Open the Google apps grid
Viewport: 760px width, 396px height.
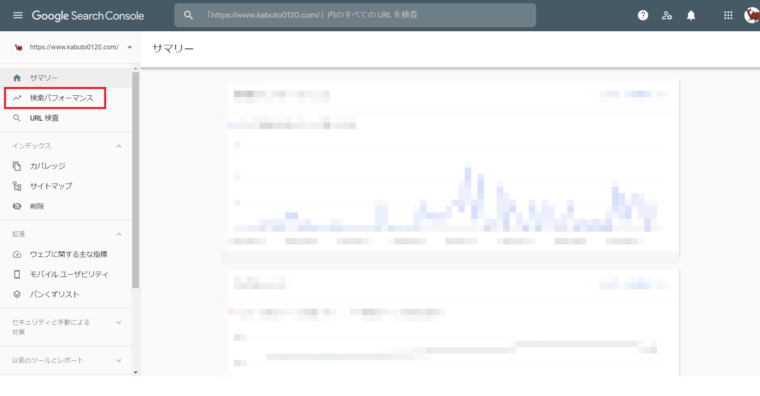(728, 16)
